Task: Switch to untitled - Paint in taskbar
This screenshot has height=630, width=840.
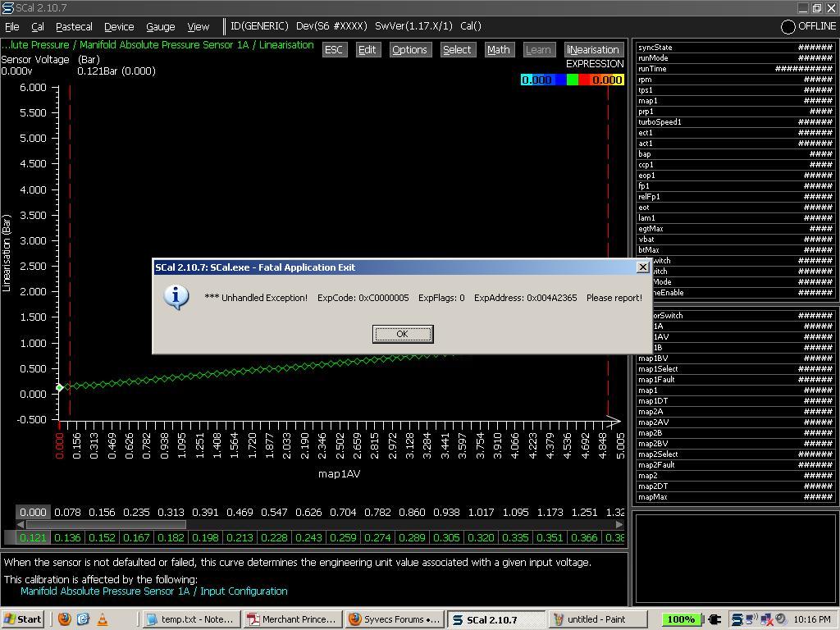Action: pos(597,619)
